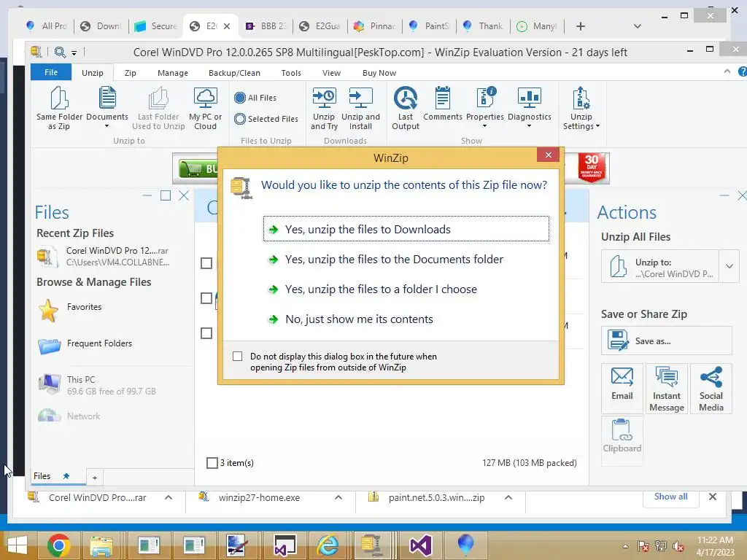747x560 pixels.
Task: Check 'Do not display this dialog box' checkbox
Action: pyautogui.click(x=237, y=356)
